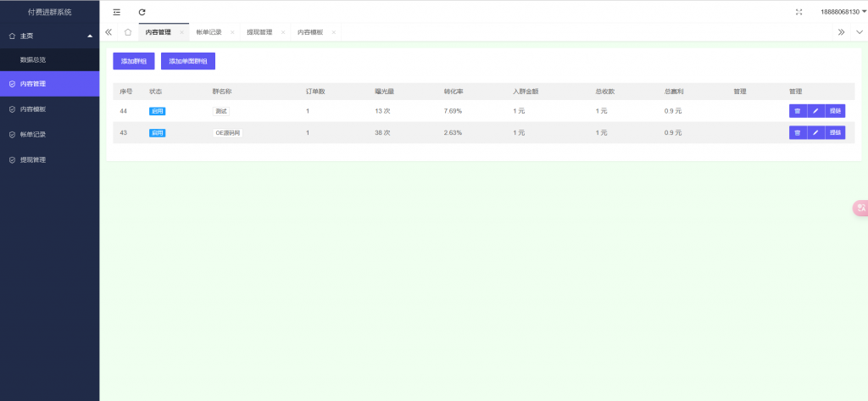Open the tab options dropdown chevron

[858, 32]
